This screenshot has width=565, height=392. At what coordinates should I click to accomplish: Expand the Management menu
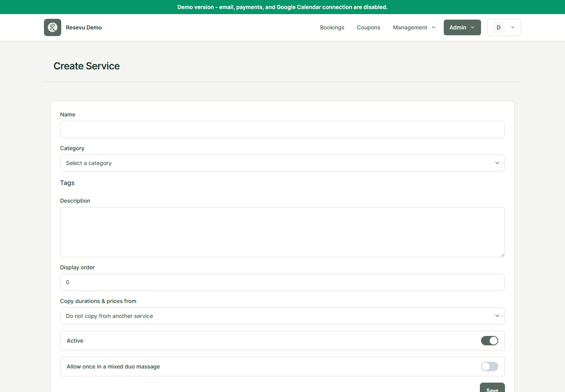point(414,27)
